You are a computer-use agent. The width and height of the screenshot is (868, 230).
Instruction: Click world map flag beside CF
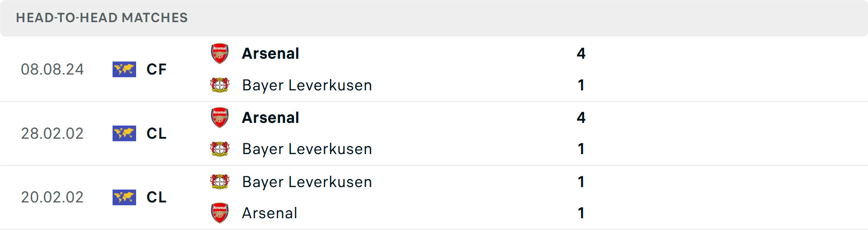click(124, 70)
